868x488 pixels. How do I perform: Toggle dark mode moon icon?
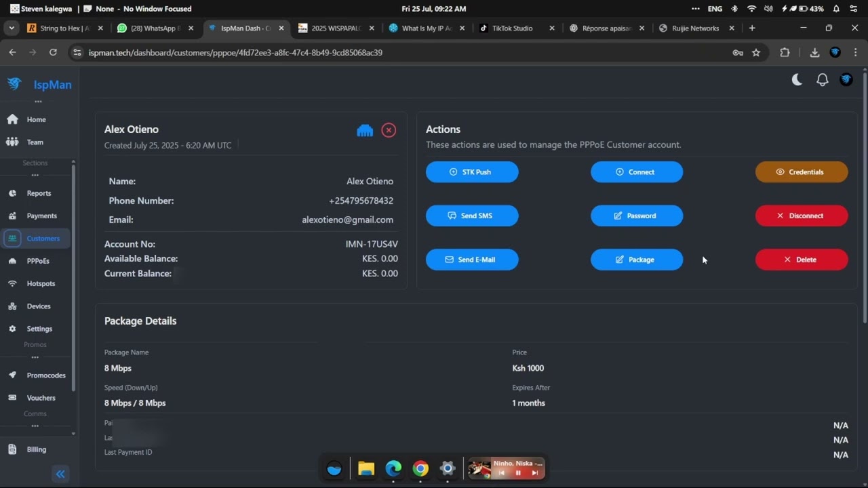tap(797, 80)
